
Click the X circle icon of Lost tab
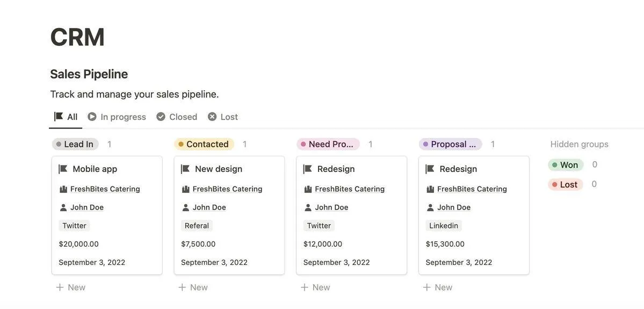212,117
